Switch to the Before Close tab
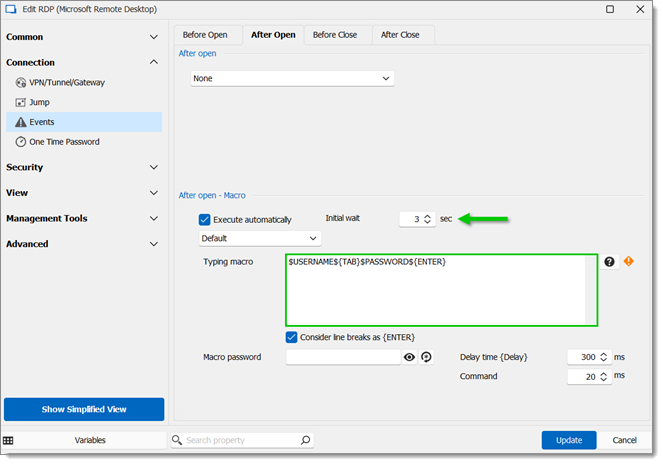Viewport: 663px width, 465px height. click(335, 35)
